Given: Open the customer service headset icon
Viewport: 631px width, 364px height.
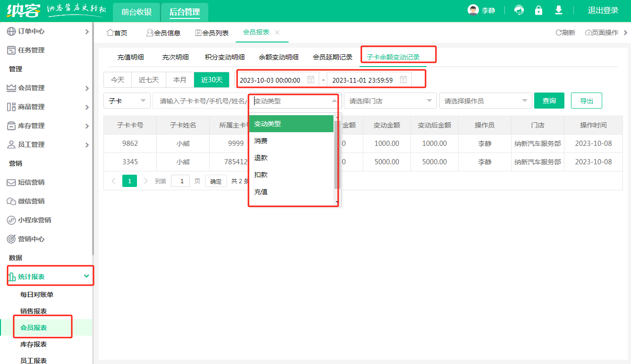Looking at the screenshot, I should tap(519, 9).
